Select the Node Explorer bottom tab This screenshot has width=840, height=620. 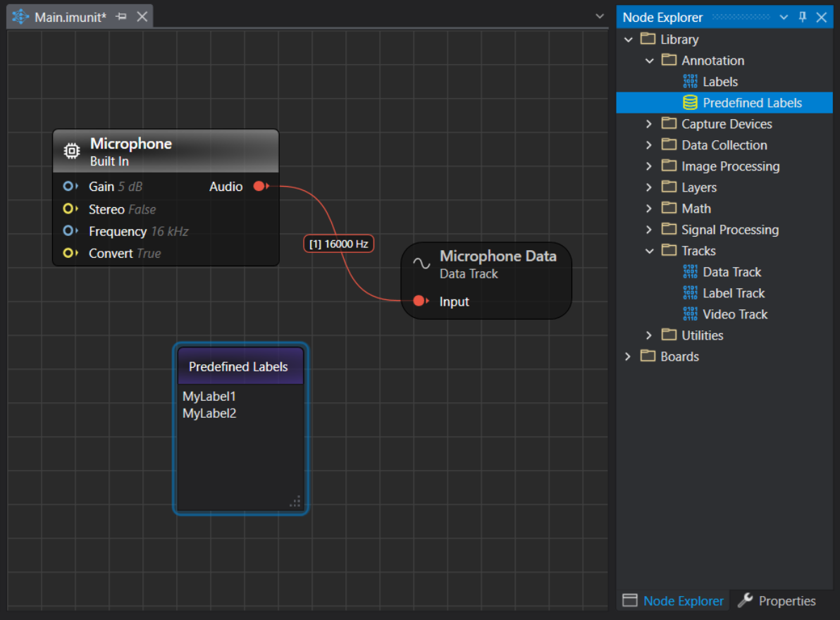[x=674, y=601]
